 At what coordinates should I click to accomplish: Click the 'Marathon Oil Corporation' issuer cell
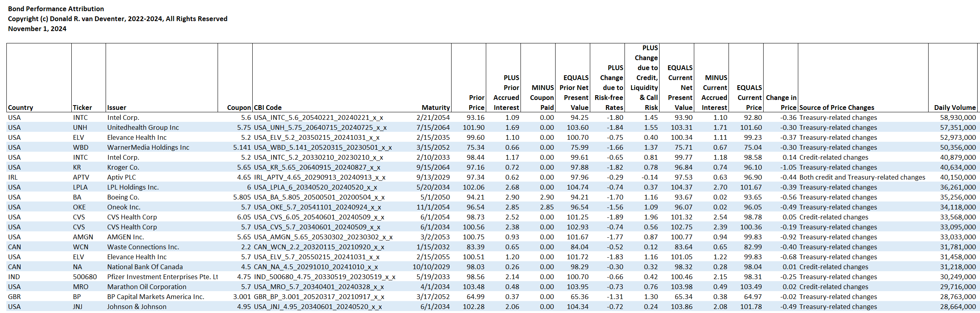point(147,287)
